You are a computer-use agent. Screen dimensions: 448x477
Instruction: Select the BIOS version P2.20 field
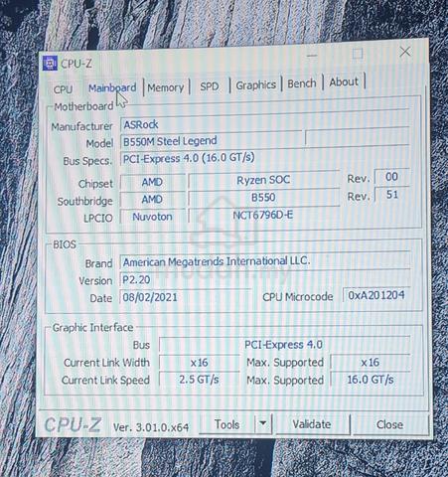pyautogui.click(x=186, y=280)
